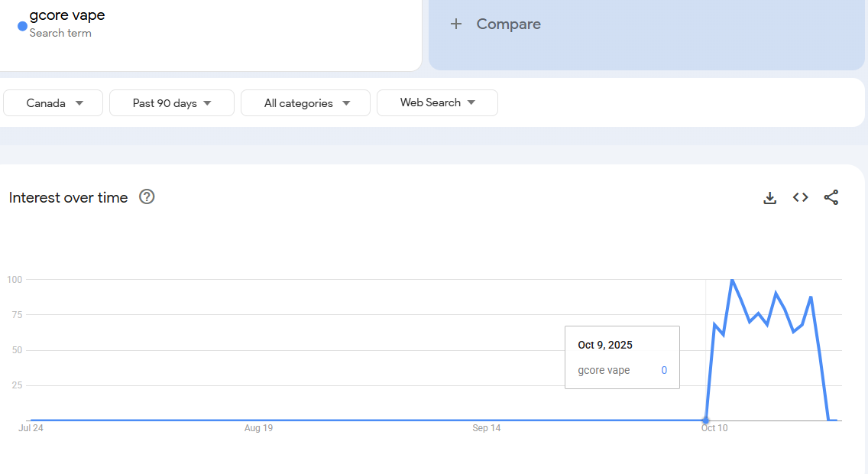The height and width of the screenshot is (474, 868).
Task: Click the plus icon in the Compare box
Action: tap(456, 24)
